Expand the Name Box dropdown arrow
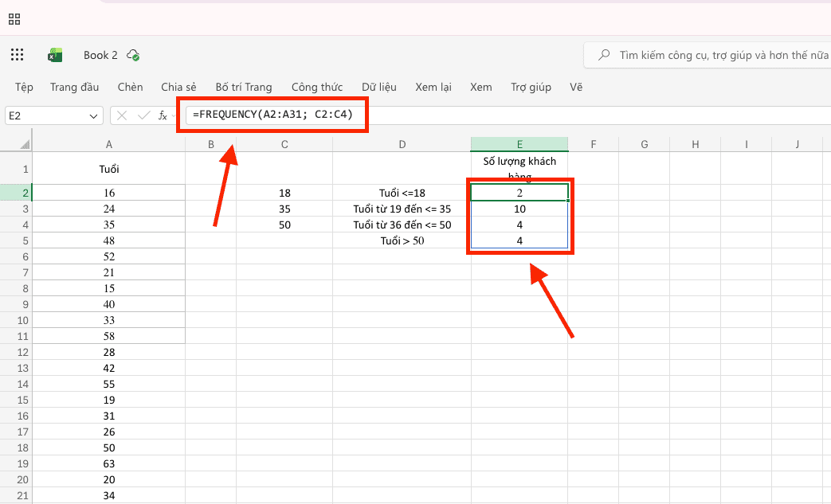Image resolution: width=831 pixels, height=504 pixels. [93, 116]
